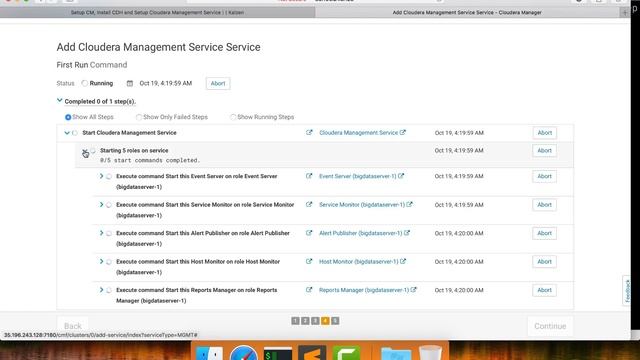Open external link icon right of Reports Manager (bigdataserver-1)
The height and width of the screenshot is (360, 640).
coord(413,290)
